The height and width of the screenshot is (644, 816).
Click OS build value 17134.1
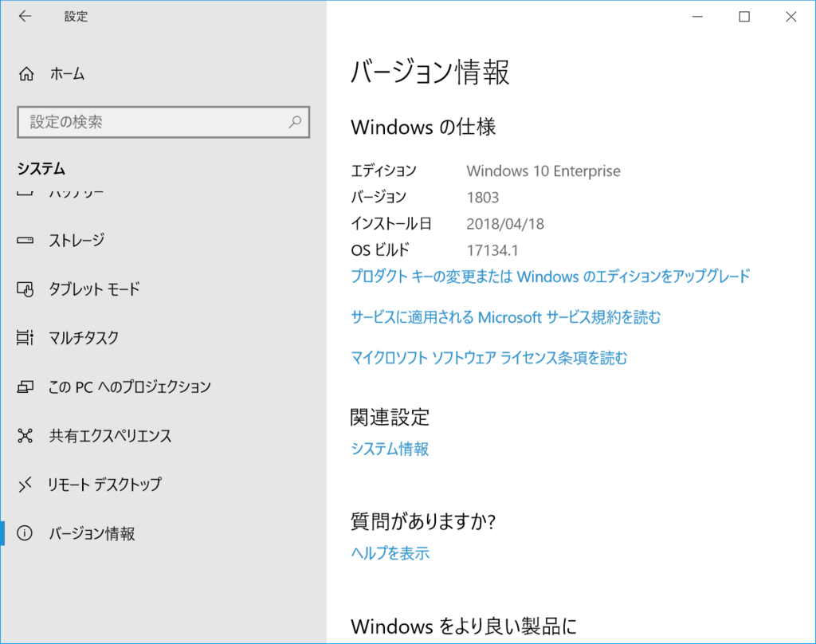click(x=492, y=250)
